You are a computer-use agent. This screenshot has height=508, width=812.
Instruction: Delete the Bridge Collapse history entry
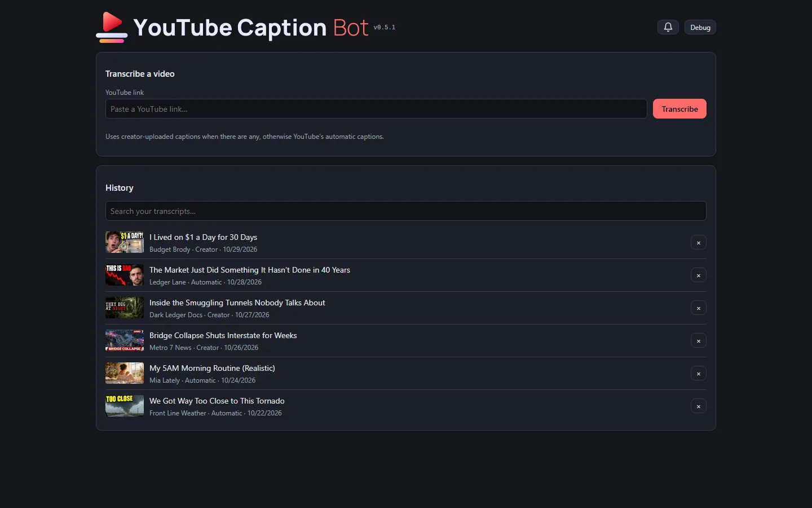coord(699,341)
